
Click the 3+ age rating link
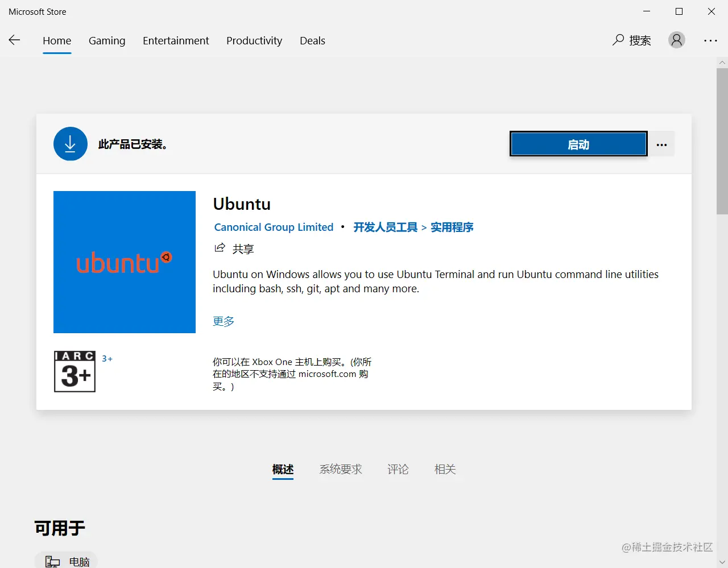click(107, 359)
